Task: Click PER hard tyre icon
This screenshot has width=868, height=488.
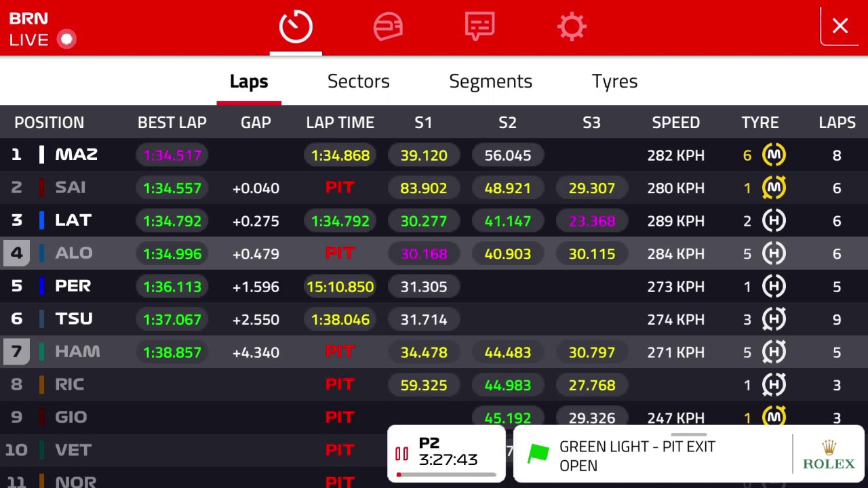Action: point(774,286)
